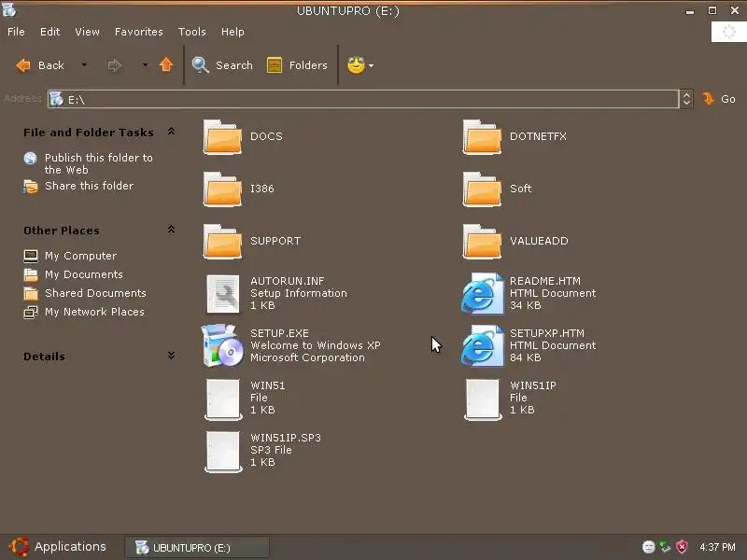This screenshot has width=747, height=560.
Task: Click Share this folder link
Action: coord(89,186)
